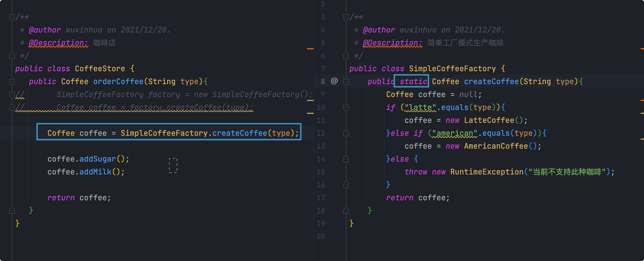The height and width of the screenshot is (261, 644).
Task: Click fold end marker beside line 18
Action: point(346,211)
